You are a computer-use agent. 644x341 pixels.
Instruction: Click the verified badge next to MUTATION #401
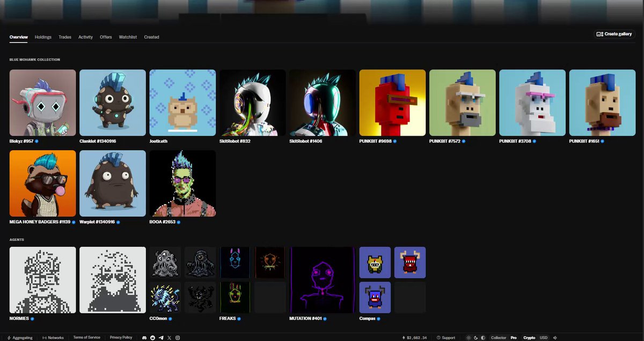(325, 318)
